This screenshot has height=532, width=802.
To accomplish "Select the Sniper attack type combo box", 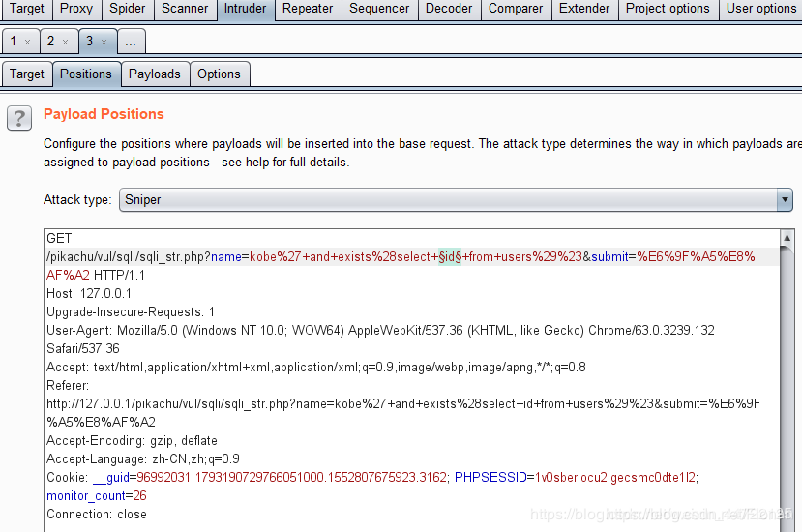I will tap(456, 199).
